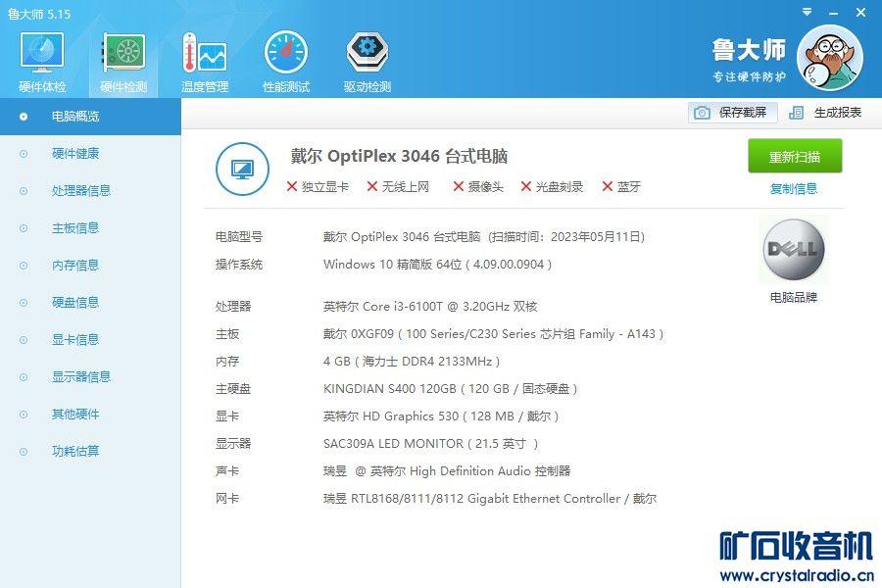The image size is (882, 588).
Task: Click the 生成报表 button
Action: pyautogui.click(x=825, y=113)
